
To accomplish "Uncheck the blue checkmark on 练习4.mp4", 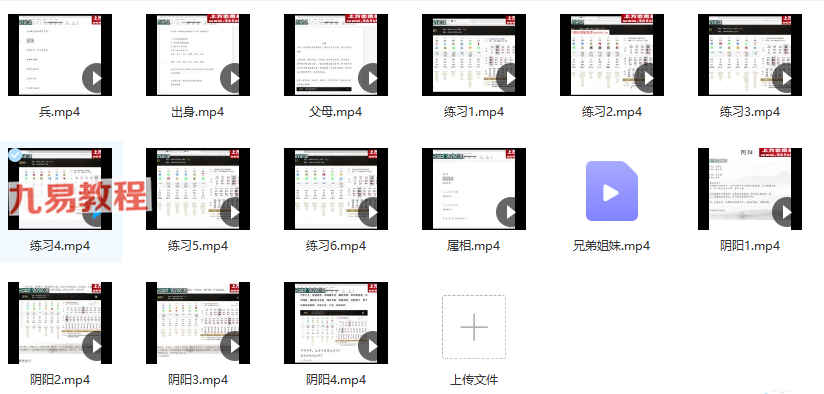I will (x=16, y=154).
